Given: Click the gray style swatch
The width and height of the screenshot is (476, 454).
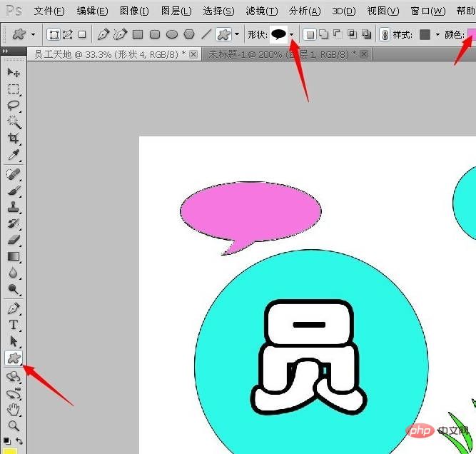Looking at the screenshot, I should click(425, 34).
